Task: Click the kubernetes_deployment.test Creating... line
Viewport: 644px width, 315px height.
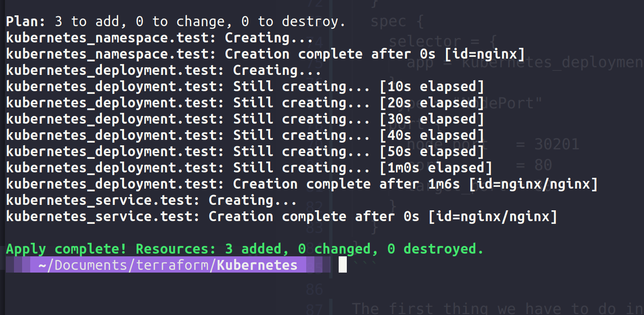Action: [x=163, y=70]
